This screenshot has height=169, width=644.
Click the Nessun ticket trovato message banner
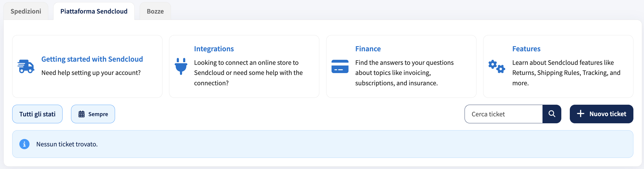(323, 144)
